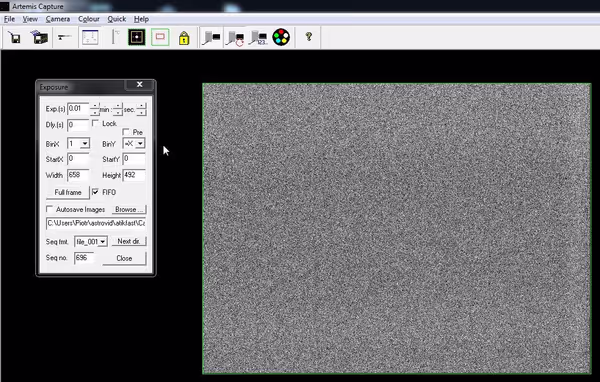600x382 pixels.
Task: Increase Exp.(s) value with up arrow
Action: [x=95, y=106]
